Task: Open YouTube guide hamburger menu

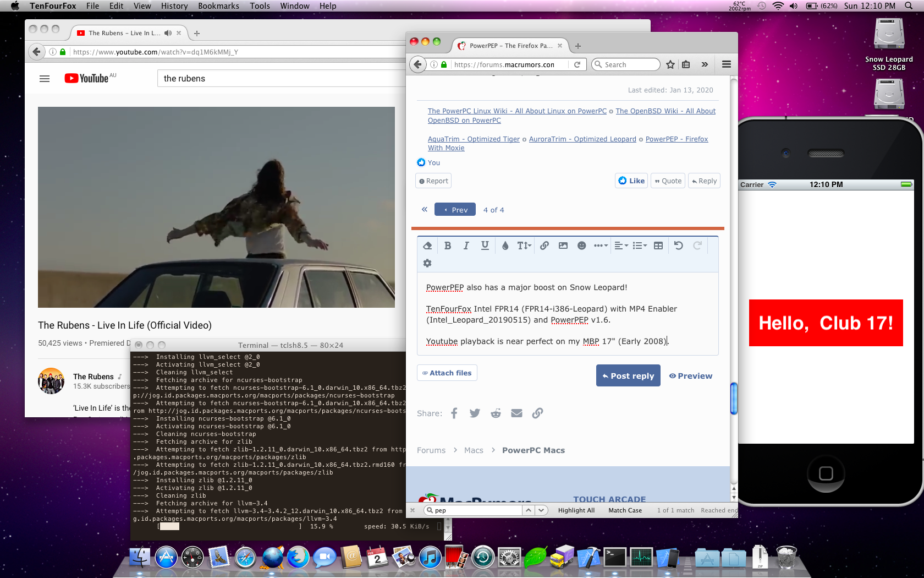Action: 45,79
